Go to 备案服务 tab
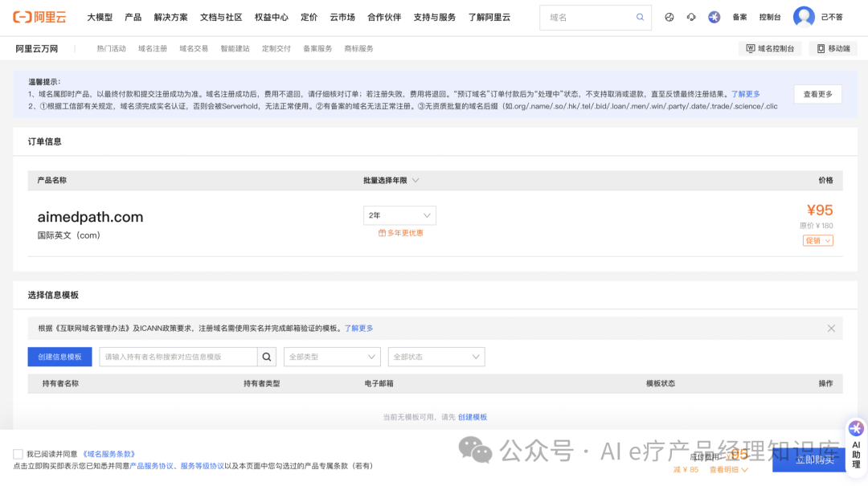The image size is (868, 486). [317, 49]
